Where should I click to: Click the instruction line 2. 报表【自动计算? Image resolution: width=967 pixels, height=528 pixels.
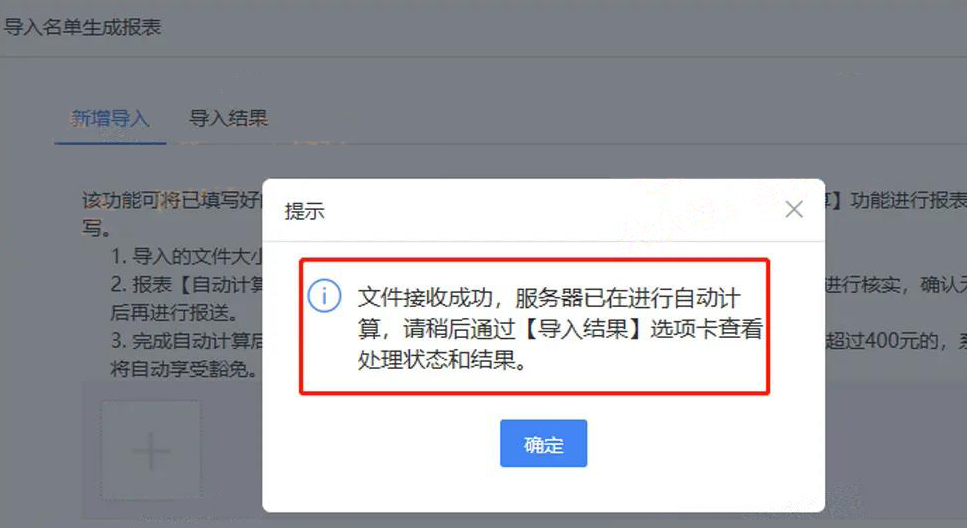pyautogui.click(x=186, y=285)
